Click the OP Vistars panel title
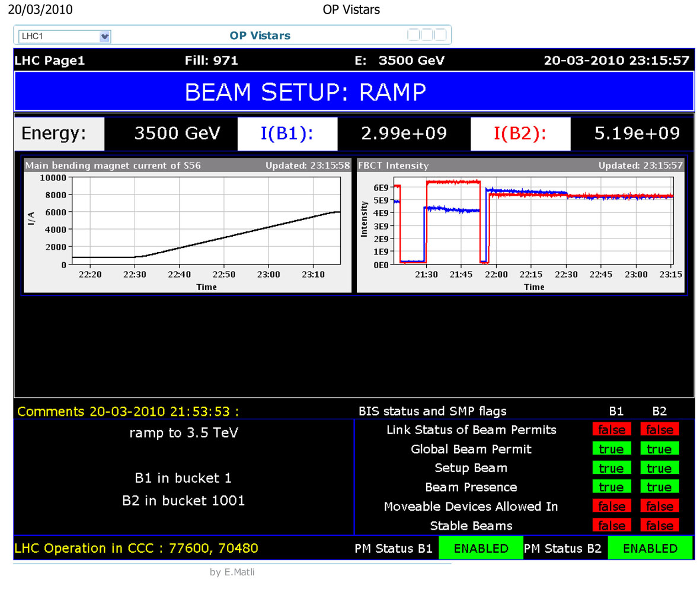The width and height of the screenshot is (700, 589). click(x=260, y=36)
